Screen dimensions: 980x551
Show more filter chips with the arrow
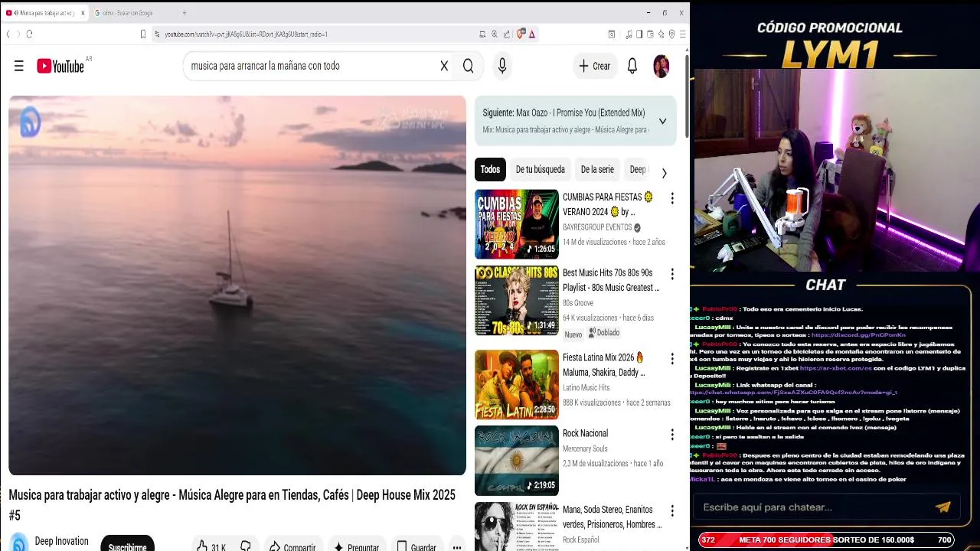pyautogui.click(x=664, y=173)
